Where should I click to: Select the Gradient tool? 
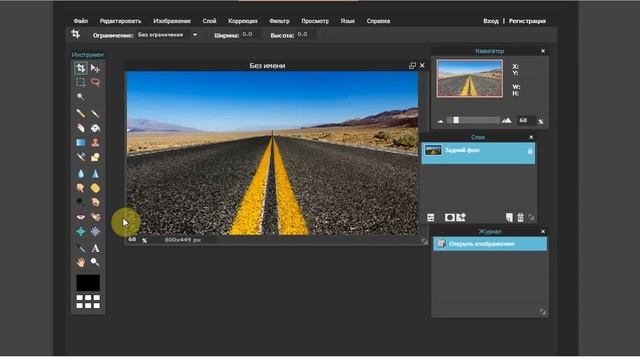pos(81,142)
